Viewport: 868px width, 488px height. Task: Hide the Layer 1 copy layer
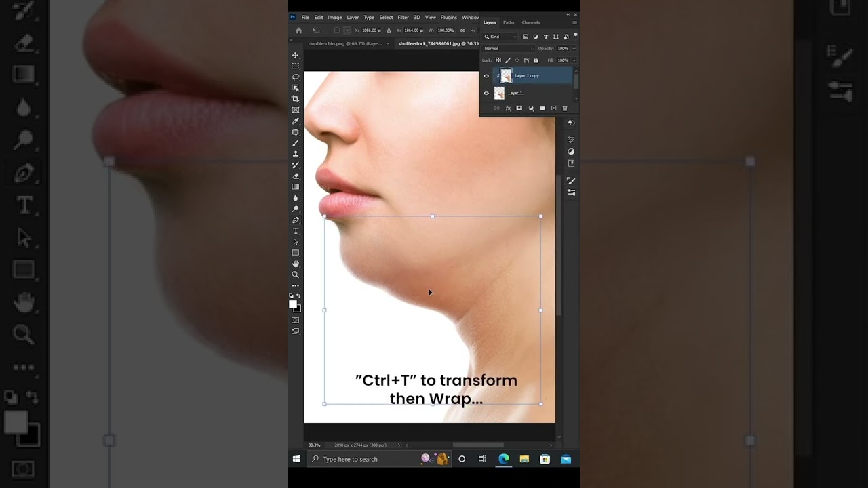pyautogui.click(x=486, y=76)
